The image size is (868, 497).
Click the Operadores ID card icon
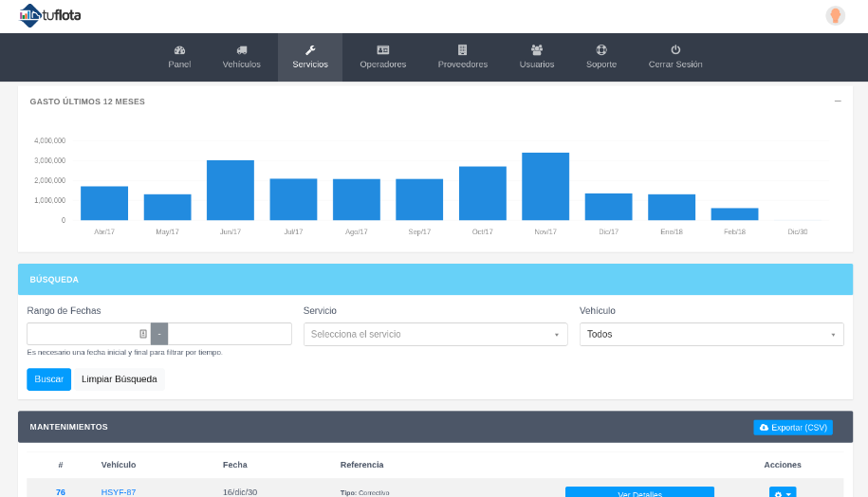(382, 49)
